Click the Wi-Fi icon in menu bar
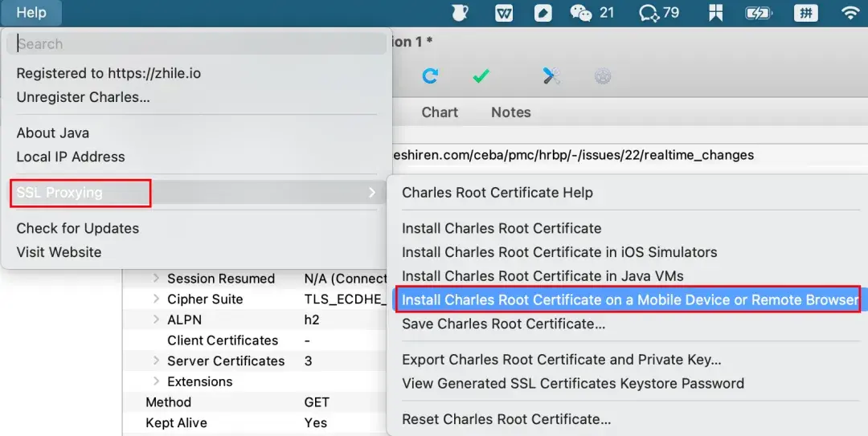868x436 pixels. pos(850,13)
